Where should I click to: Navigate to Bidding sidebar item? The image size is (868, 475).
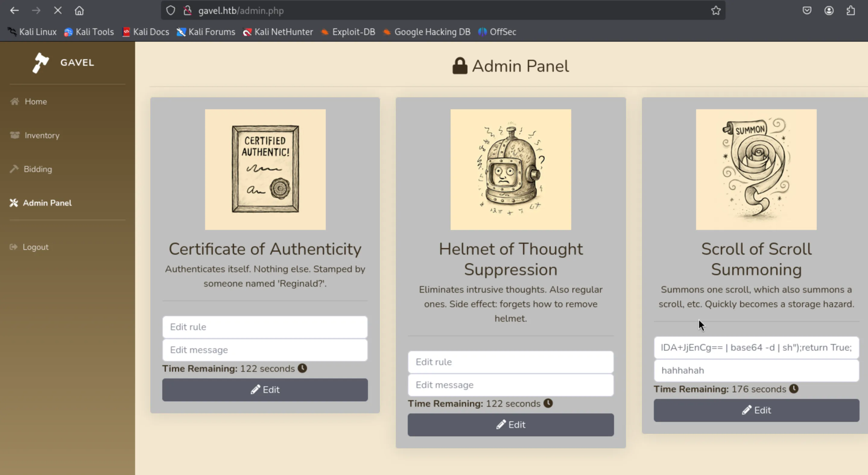(38, 169)
